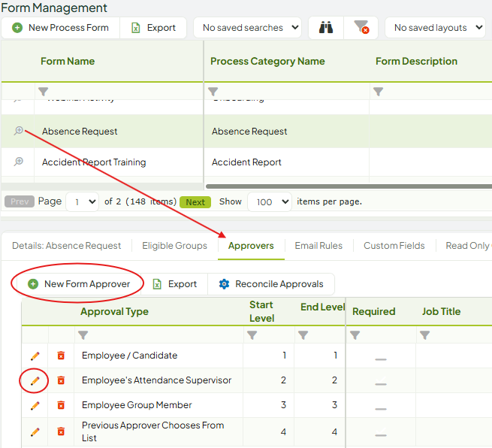492x448 pixels.
Task: Delete the Employee Group Member approver
Action: 61,405
